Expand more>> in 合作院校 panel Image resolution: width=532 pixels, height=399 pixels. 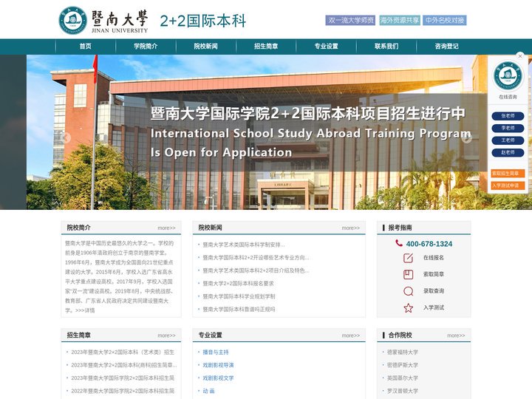[456, 335]
